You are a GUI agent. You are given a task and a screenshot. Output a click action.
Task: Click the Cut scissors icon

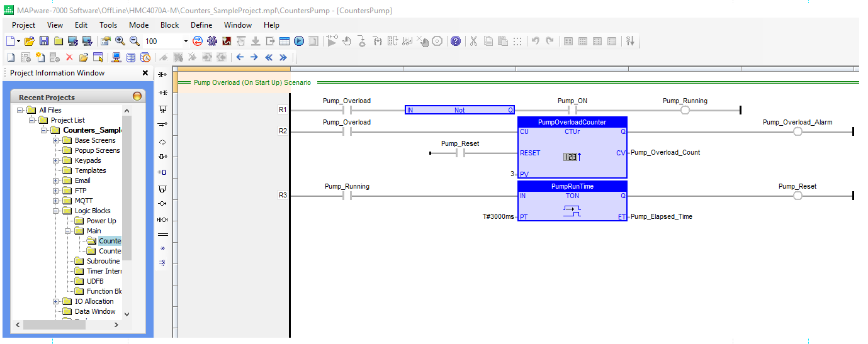click(x=473, y=41)
